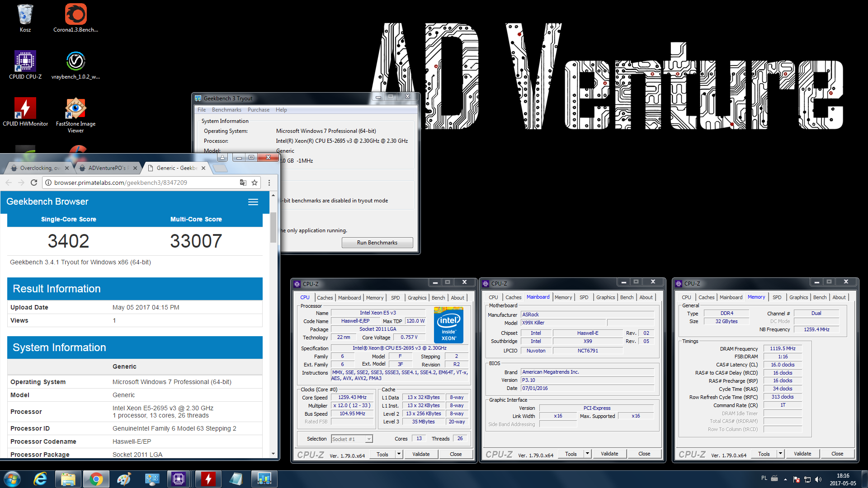Switch to Caches tab in first CPU-Z

click(325, 298)
